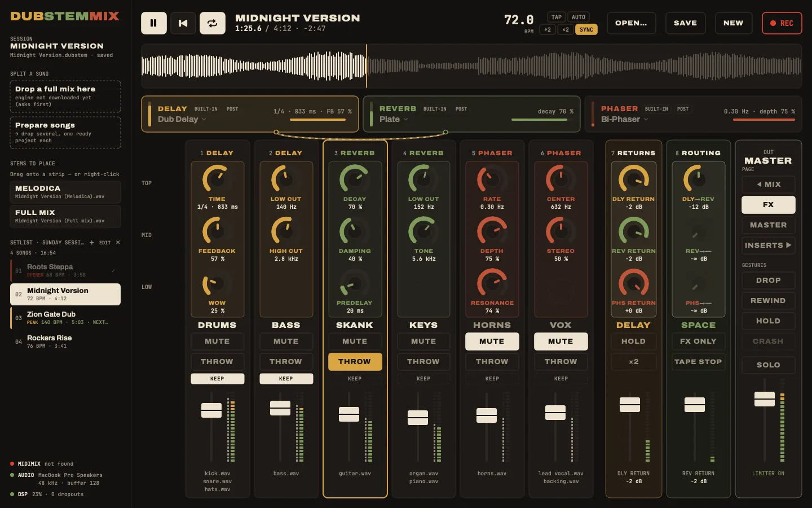The image size is (812, 508).
Task: Click the BASS channel fader handle
Action: (x=280, y=408)
